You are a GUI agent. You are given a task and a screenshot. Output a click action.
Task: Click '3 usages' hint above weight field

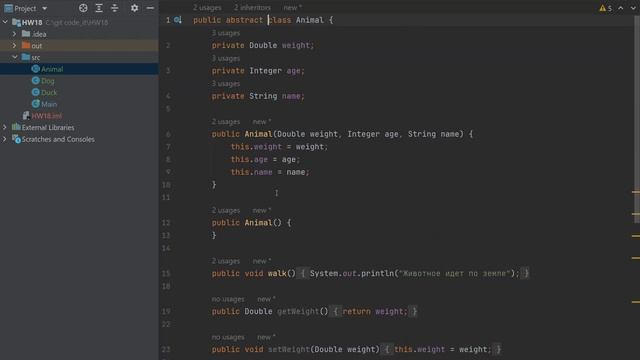tap(226, 33)
